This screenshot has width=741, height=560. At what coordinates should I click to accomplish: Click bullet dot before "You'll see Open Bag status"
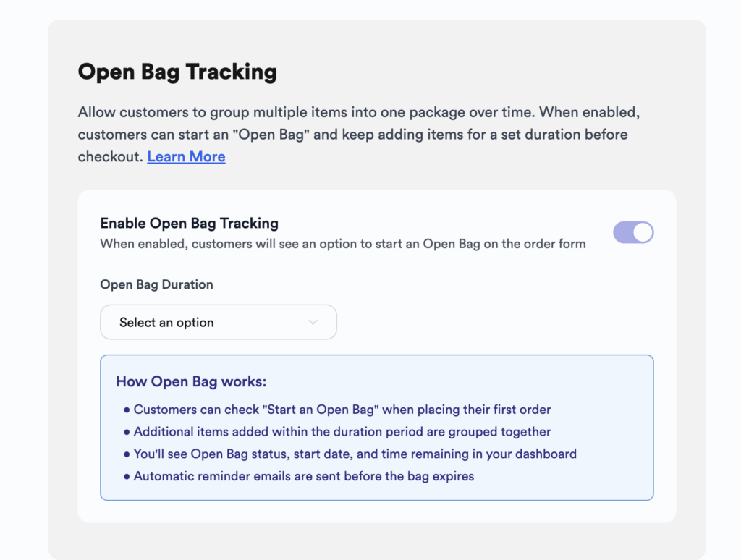[127, 455]
